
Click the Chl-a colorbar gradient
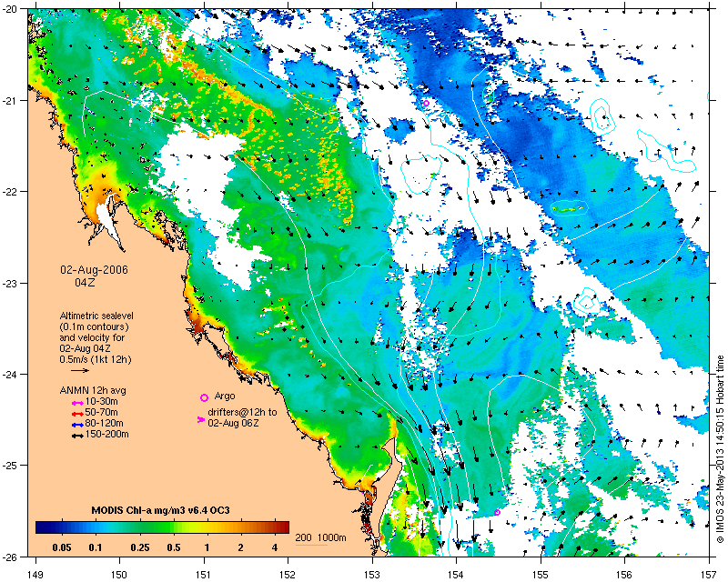(x=163, y=527)
